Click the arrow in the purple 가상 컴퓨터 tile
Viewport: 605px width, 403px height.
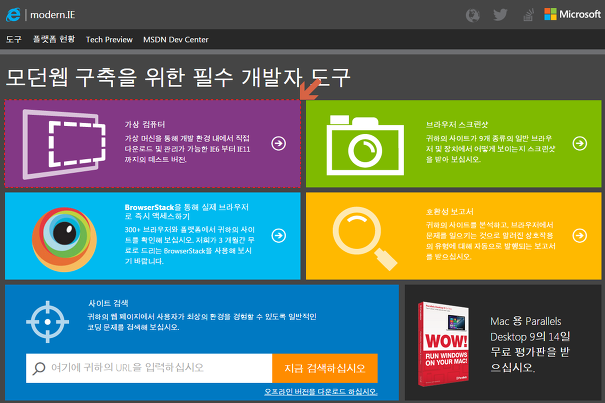[x=279, y=143]
